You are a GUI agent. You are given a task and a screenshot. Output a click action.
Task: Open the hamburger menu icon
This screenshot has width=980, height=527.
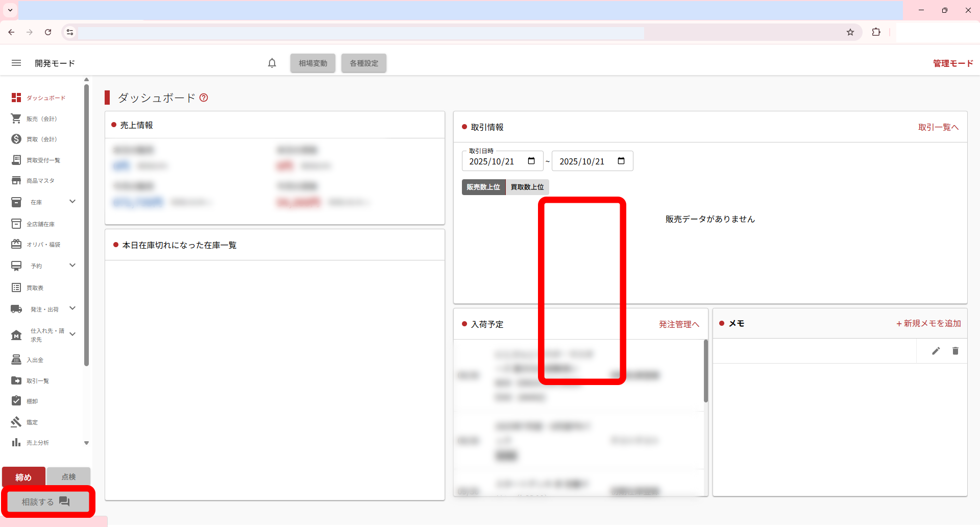tap(16, 63)
